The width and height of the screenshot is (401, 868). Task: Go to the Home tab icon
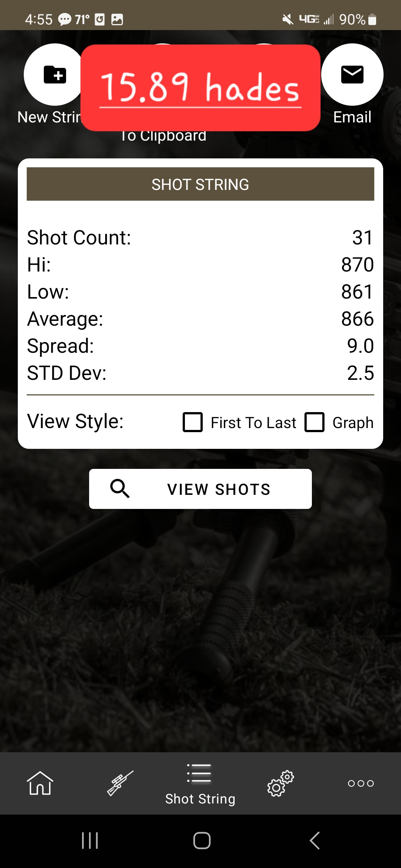coord(40,783)
